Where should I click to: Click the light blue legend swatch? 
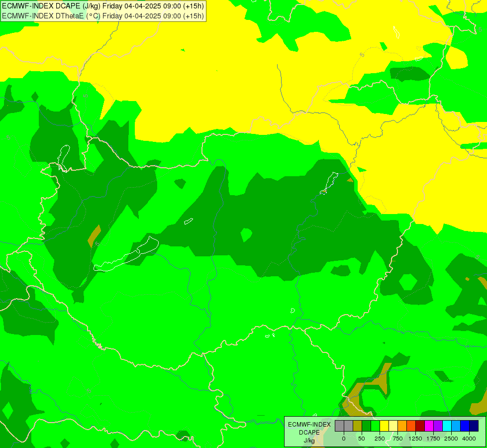click(456, 426)
